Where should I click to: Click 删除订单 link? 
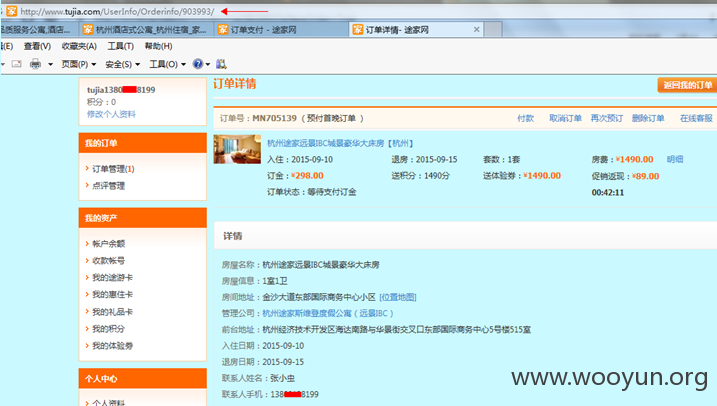[648, 118]
